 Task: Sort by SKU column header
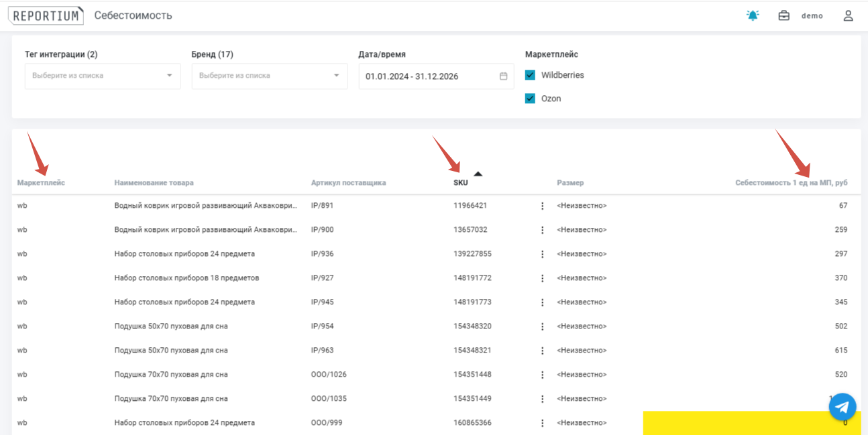coord(461,182)
